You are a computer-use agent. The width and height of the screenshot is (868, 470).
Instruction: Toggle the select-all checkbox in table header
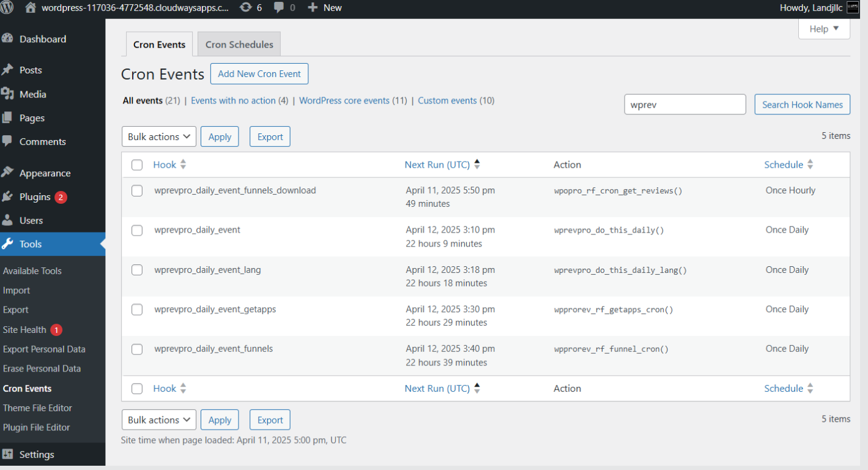[x=137, y=165]
